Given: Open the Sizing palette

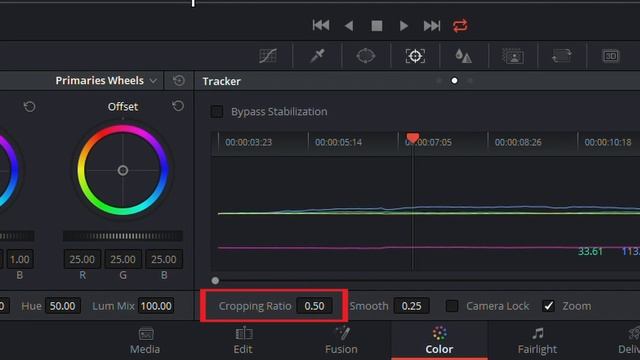Looking at the screenshot, I should (x=562, y=56).
